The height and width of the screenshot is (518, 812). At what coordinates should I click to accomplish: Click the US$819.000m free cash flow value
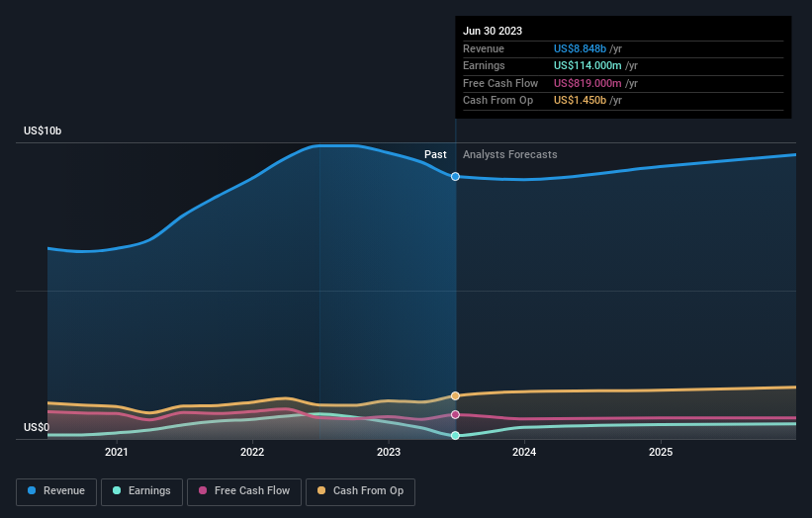587,83
